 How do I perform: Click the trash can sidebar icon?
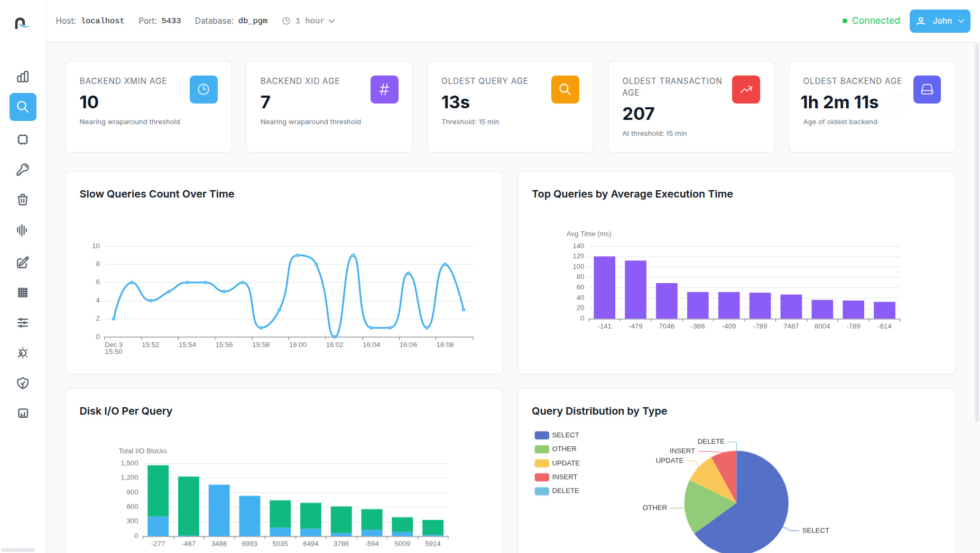click(x=23, y=200)
